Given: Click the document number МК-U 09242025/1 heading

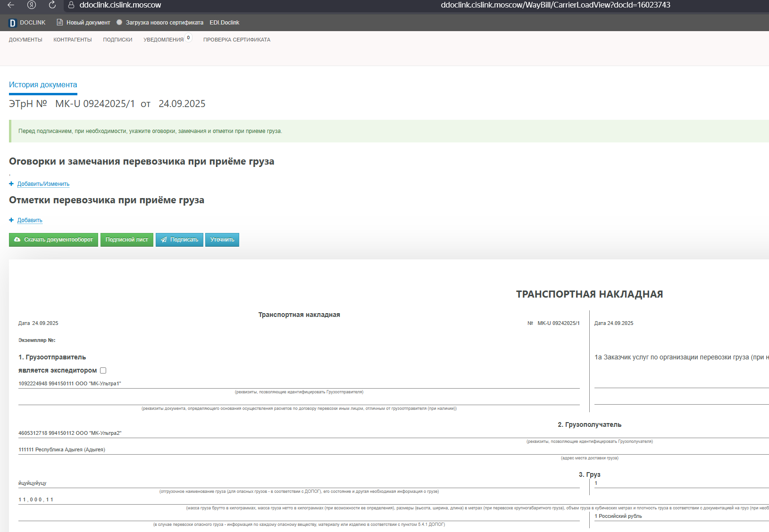Looking at the screenshot, I should pyautogui.click(x=95, y=104).
